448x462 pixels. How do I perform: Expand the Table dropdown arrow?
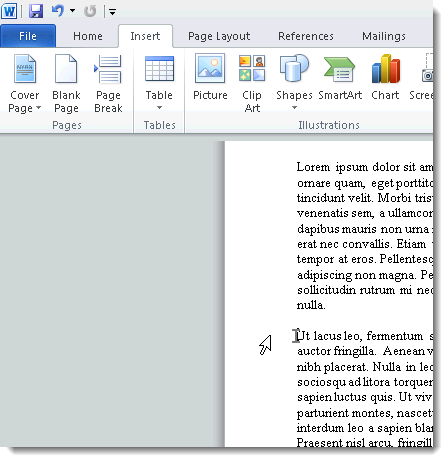click(x=159, y=108)
